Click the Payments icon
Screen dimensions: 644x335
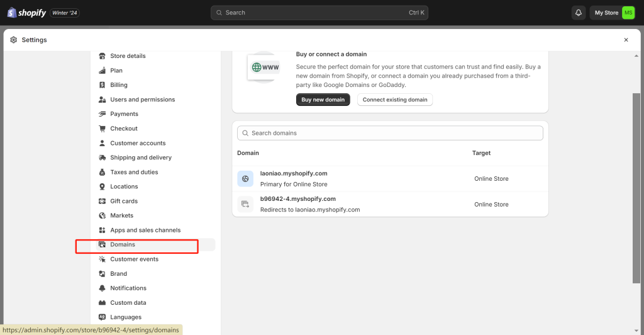(103, 114)
